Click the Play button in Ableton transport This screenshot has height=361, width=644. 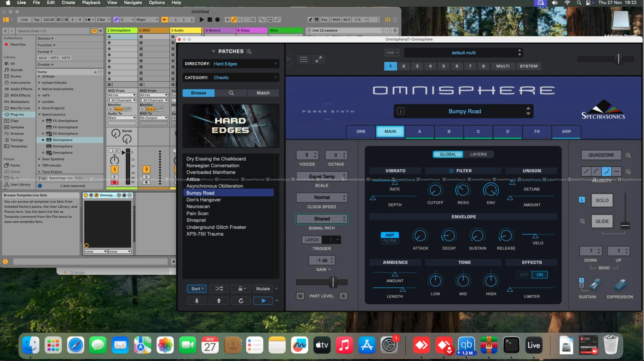(202, 19)
